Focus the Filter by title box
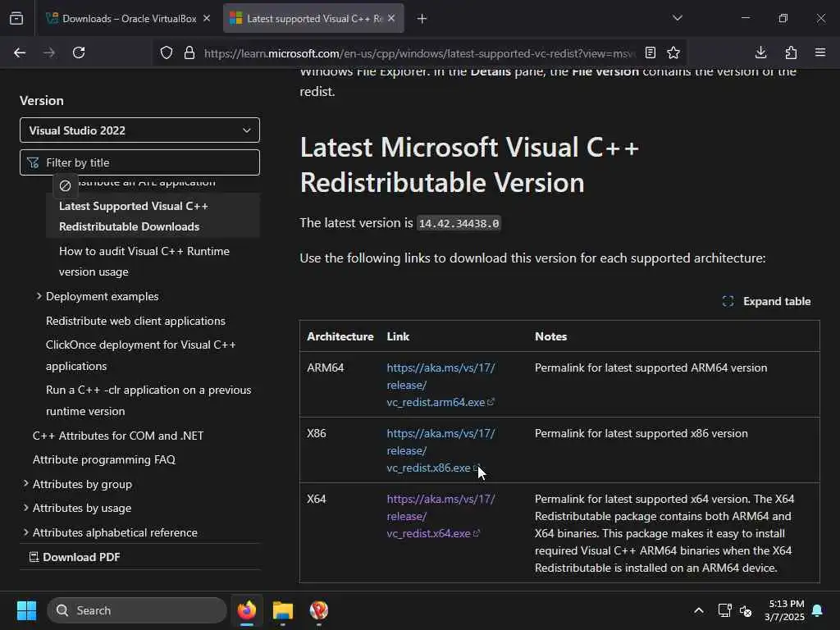840x630 pixels. [139, 162]
